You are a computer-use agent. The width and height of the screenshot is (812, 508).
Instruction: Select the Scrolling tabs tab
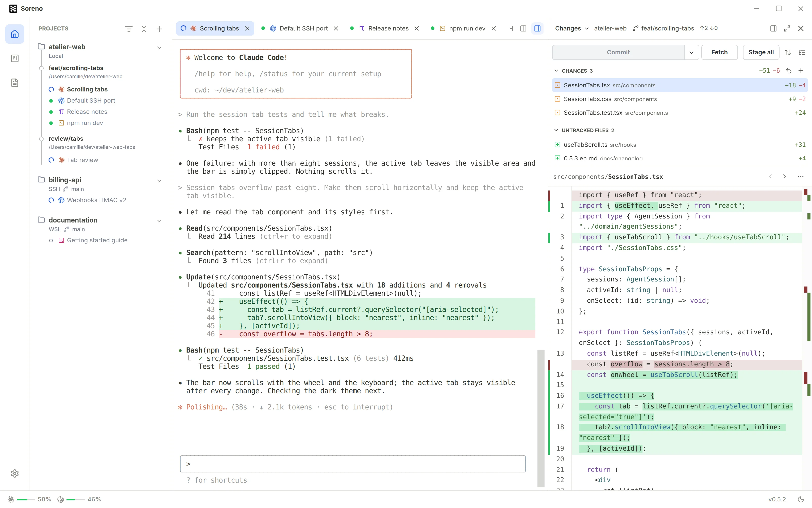(x=215, y=28)
